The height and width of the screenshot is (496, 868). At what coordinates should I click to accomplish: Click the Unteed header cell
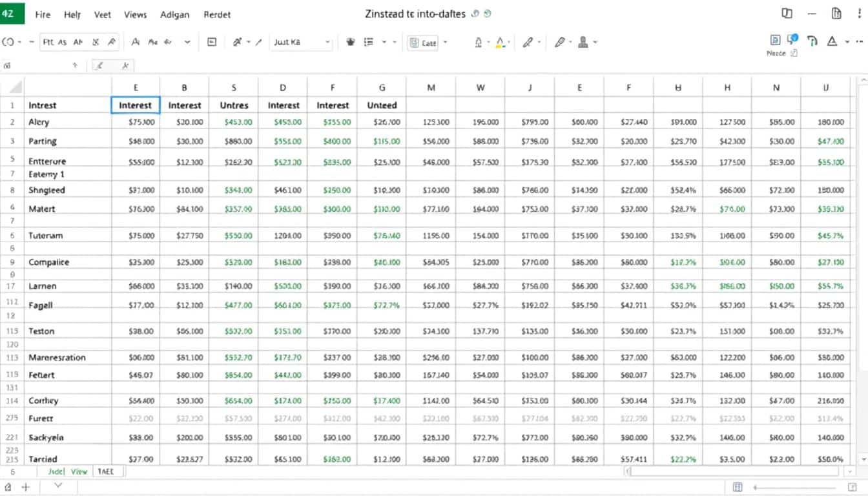[x=382, y=105]
